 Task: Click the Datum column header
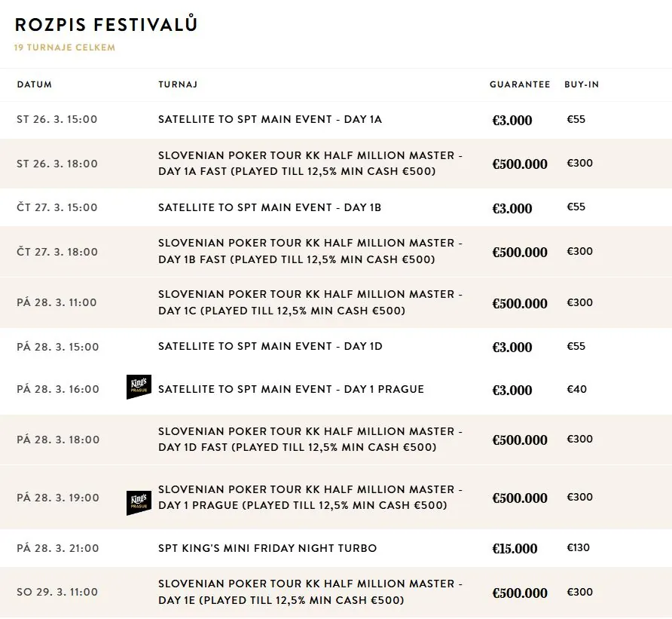35,84
